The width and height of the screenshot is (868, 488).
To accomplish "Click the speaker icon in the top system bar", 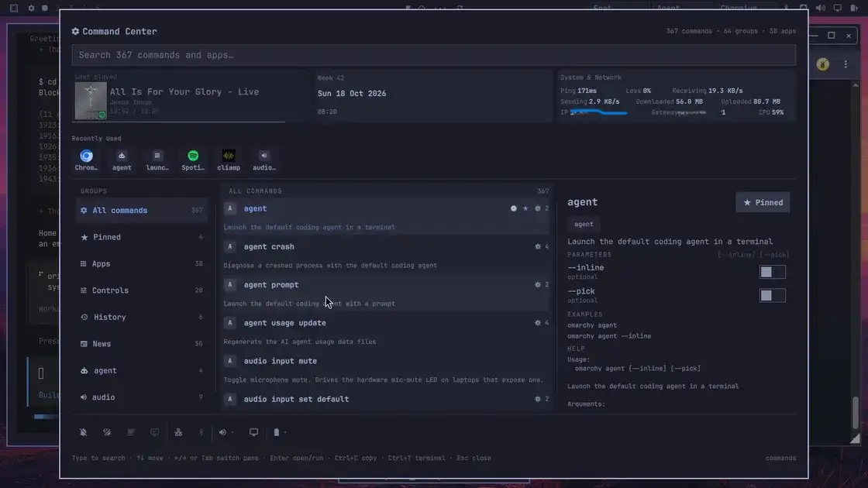I will (x=821, y=8).
